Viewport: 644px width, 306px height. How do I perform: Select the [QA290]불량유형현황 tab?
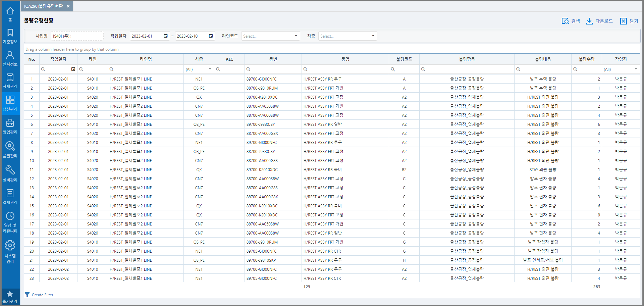(x=43, y=6)
